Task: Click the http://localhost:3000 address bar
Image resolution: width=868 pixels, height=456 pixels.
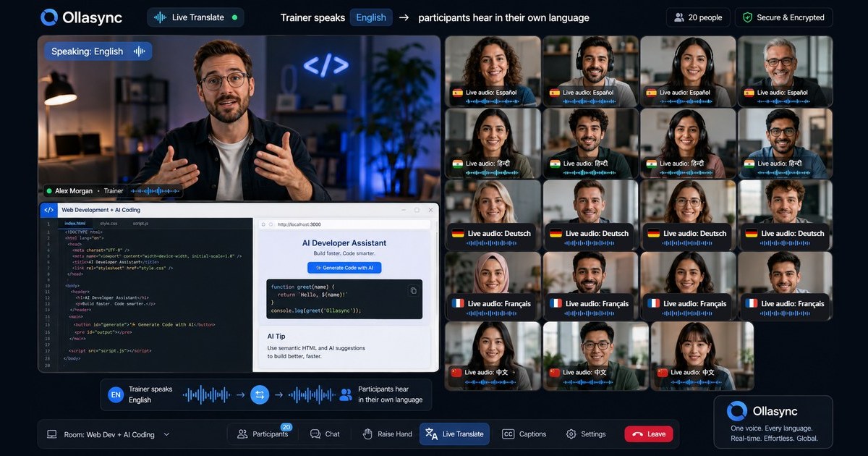Action: pyautogui.click(x=344, y=224)
